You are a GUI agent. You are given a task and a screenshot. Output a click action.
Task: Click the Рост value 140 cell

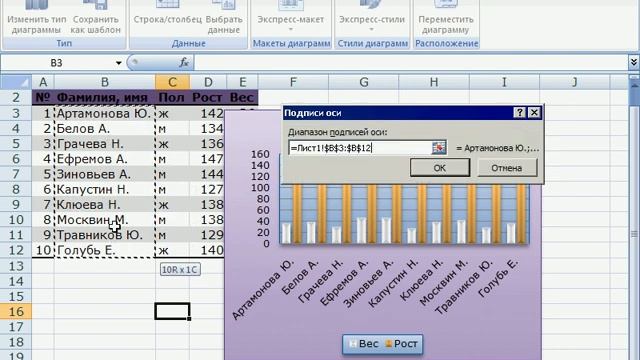click(x=208, y=250)
